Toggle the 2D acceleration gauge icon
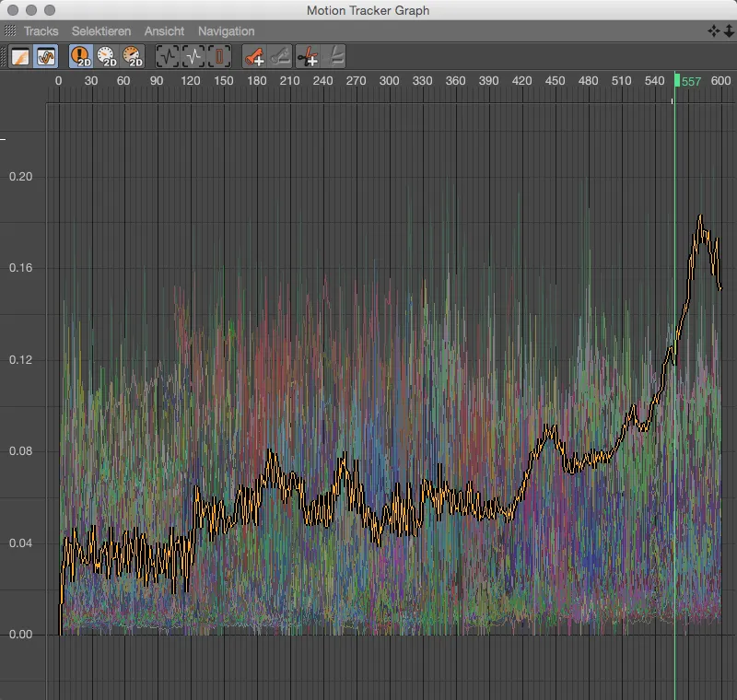The width and height of the screenshot is (737, 700). (x=133, y=57)
